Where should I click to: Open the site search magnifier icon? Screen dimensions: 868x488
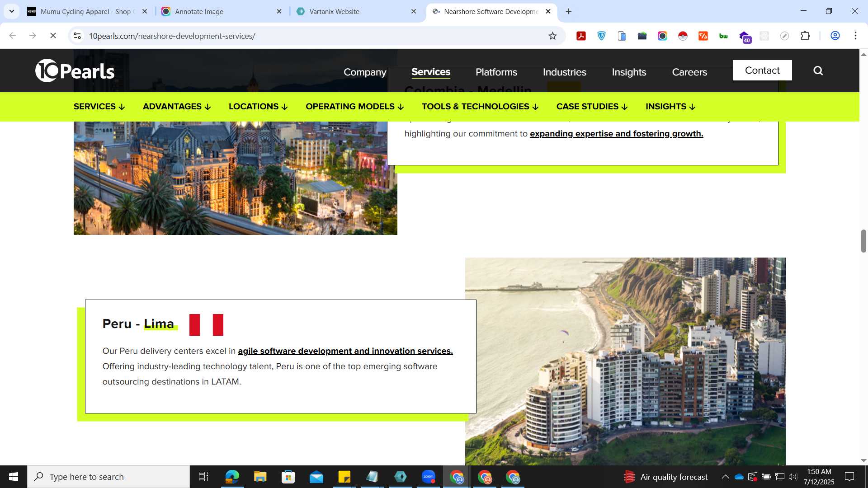coord(818,70)
